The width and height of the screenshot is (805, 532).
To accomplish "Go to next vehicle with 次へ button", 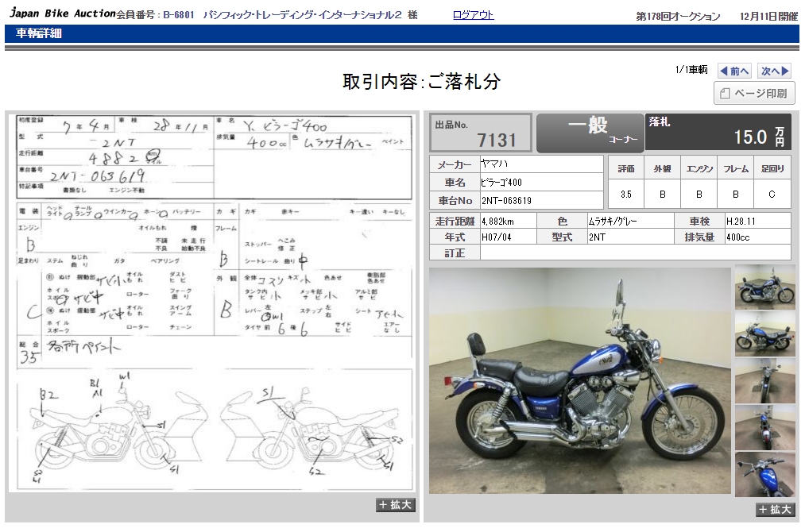I will click(775, 71).
